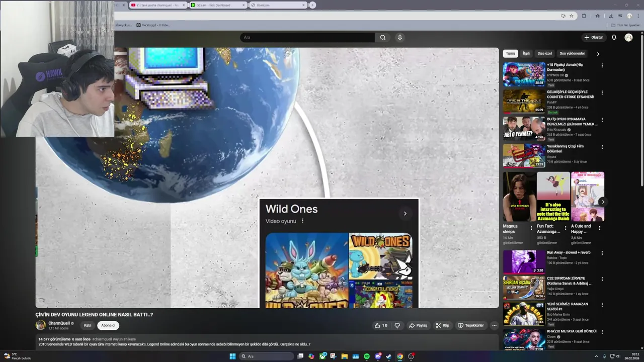Select the Tümü filter chip
This screenshot has width=644, height=362.
coord(510,53)
